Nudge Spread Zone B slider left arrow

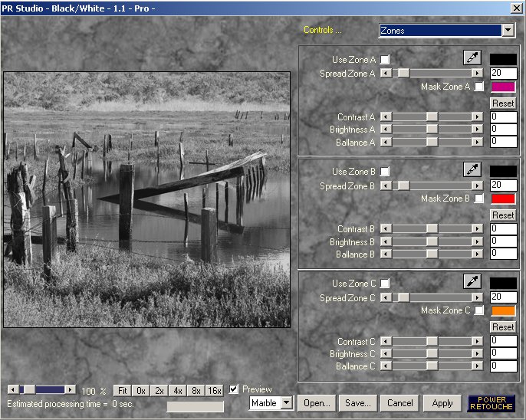[x=386, y=185]
